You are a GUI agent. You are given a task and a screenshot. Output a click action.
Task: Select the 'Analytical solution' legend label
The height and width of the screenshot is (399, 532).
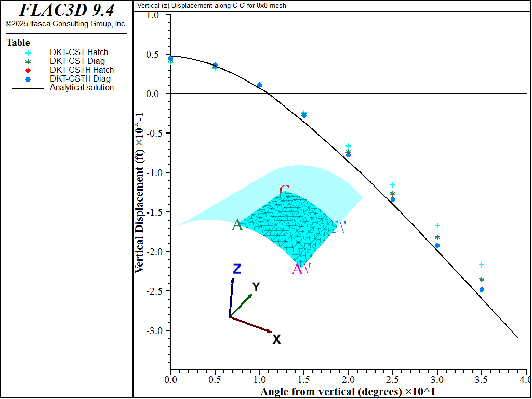pyautogui.click(x=82, y=88)
